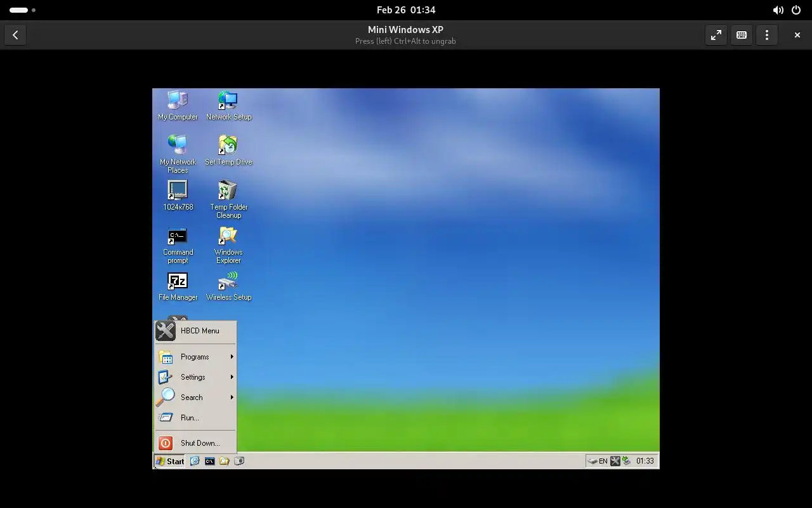The image size is (812, 508).
Task: Open HBCD Menu from Start menu
Action: tap(195, 331)
